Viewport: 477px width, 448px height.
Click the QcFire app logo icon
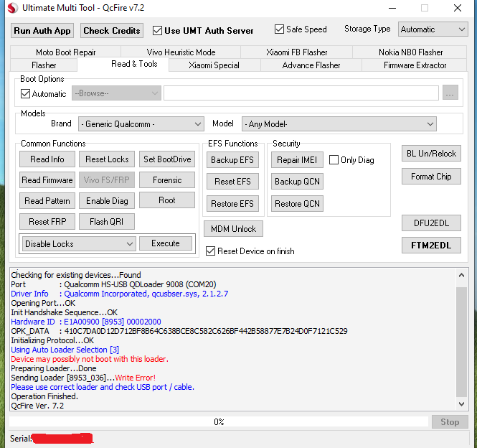[13, 8]
